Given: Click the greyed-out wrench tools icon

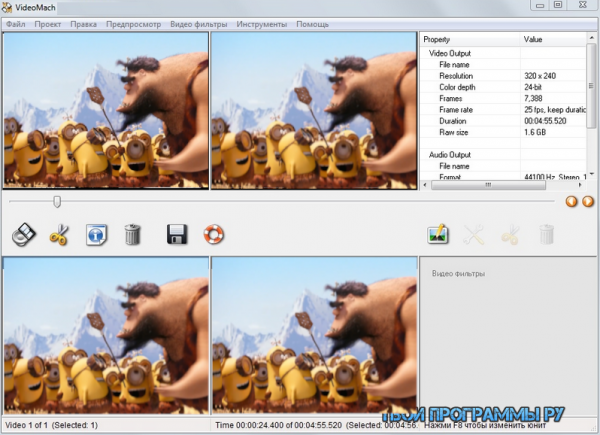Looking at the screenshot, I should (x=474, y=235).
